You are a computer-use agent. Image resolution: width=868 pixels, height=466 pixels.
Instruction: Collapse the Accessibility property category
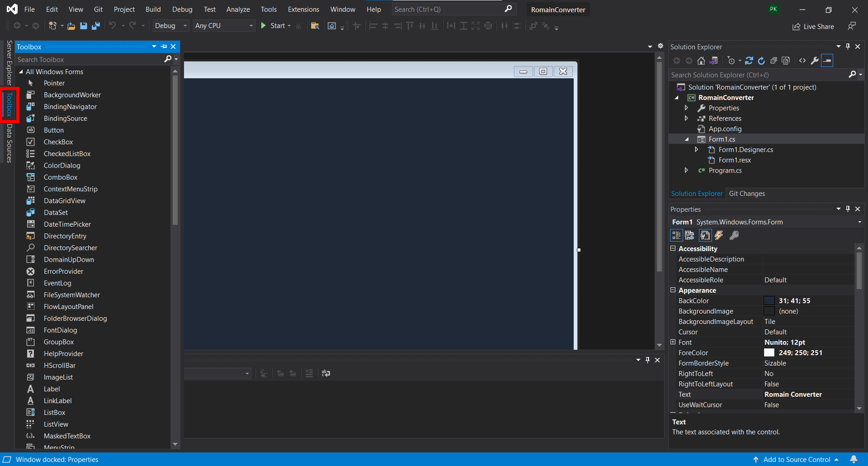pyautogui.click(x=673, y=248)
